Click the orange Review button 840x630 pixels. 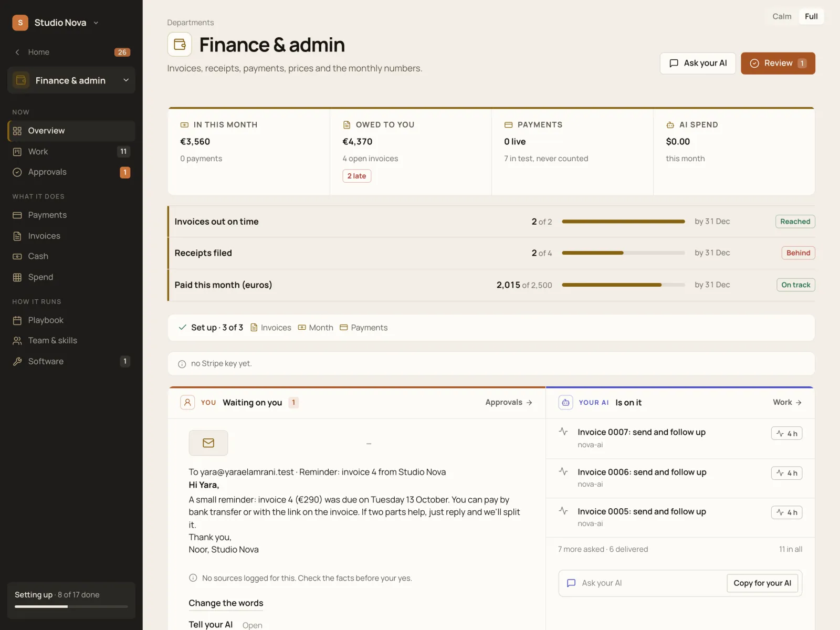[778, 63]
